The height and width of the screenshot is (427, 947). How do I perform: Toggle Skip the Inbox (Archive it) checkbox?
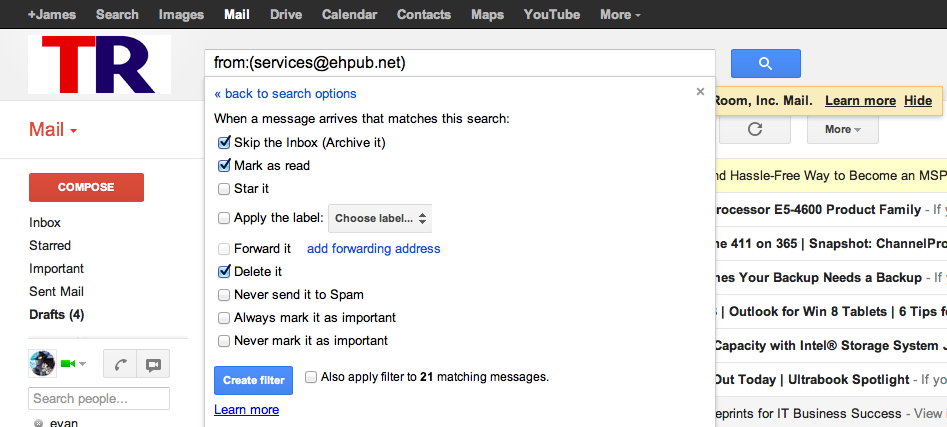click(x=224, y=143)
